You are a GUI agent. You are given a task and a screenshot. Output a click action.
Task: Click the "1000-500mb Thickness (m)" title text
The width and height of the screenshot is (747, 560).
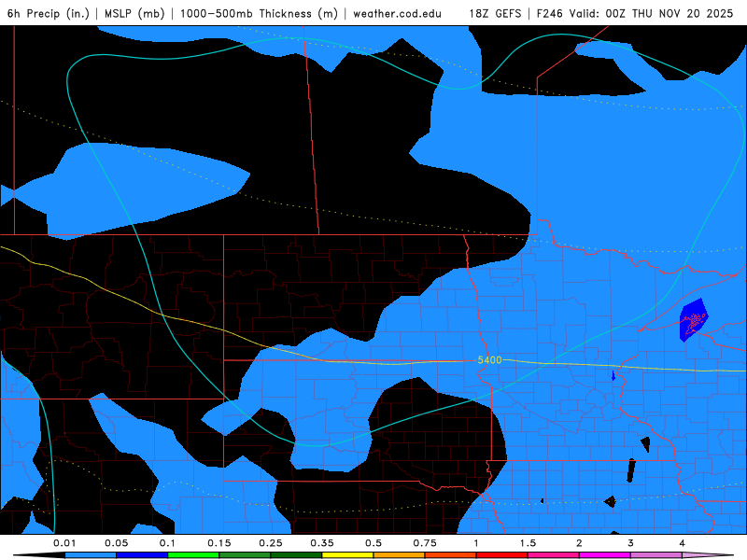(x=259, y=13)
